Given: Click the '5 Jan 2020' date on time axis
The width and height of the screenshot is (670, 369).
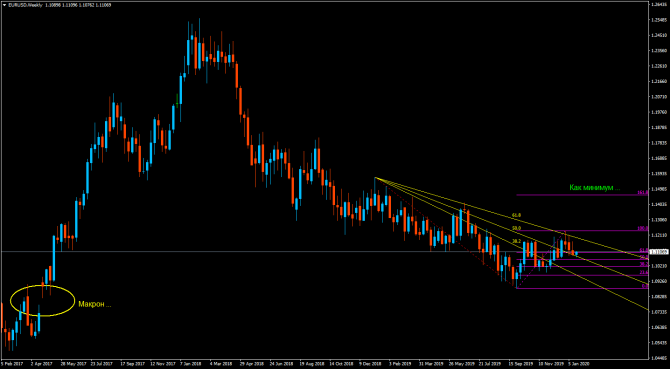Looking at the screenshot, I should pyautogui.click(x=579, y=364).
